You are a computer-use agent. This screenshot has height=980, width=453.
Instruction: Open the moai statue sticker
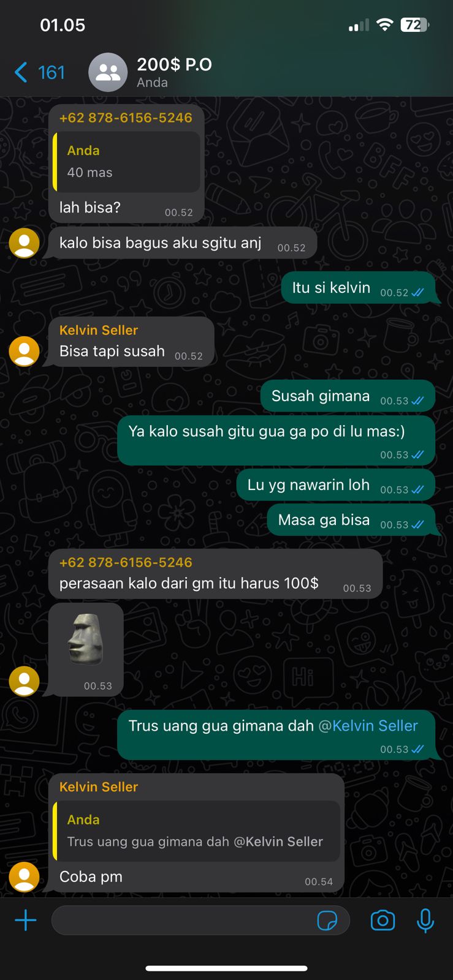85,639
